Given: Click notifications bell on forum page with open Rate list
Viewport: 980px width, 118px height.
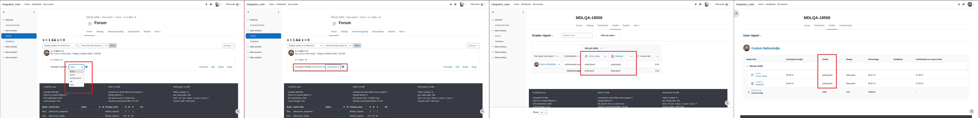Looking at the screenshot, I should [207, 5].
